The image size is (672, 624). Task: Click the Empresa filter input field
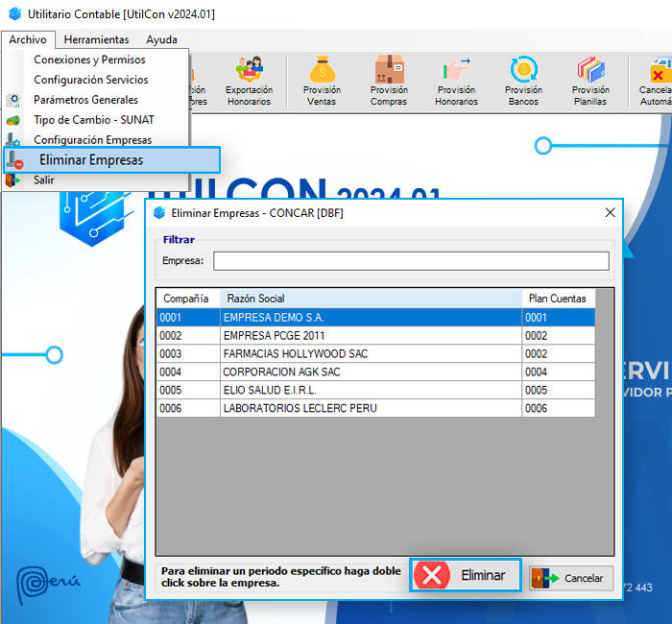(x=411, y=261)
